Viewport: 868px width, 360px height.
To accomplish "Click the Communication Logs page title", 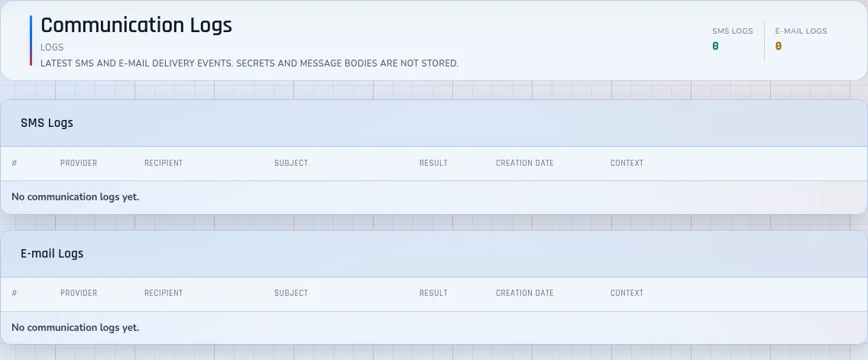I will [x=136, y=25].
